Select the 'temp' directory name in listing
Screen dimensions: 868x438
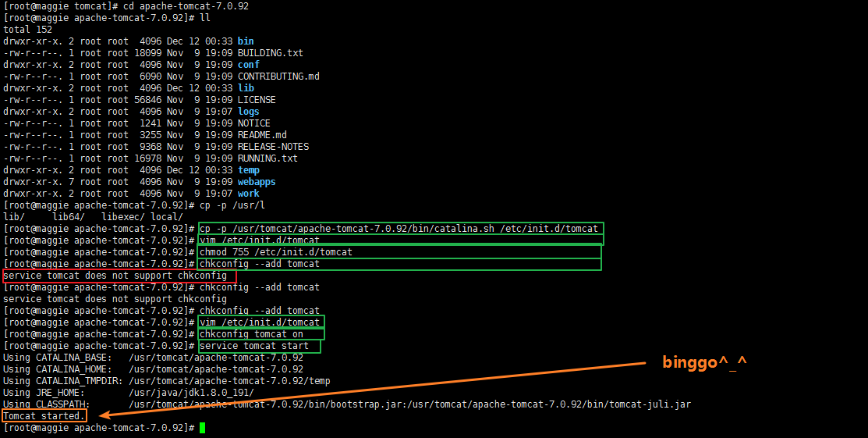click(249, 169)
